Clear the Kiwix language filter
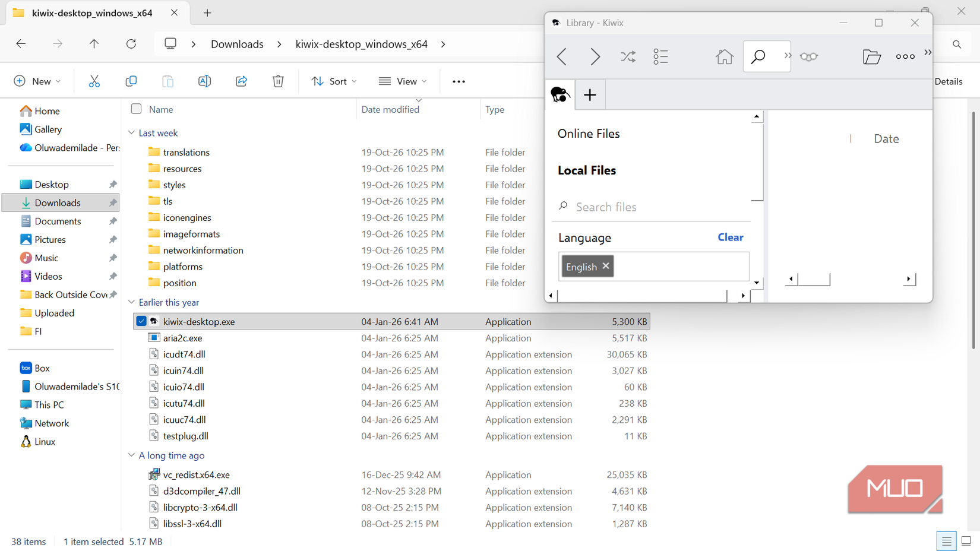The width and height of the screenshot is (980, 551). pos(730,237)
